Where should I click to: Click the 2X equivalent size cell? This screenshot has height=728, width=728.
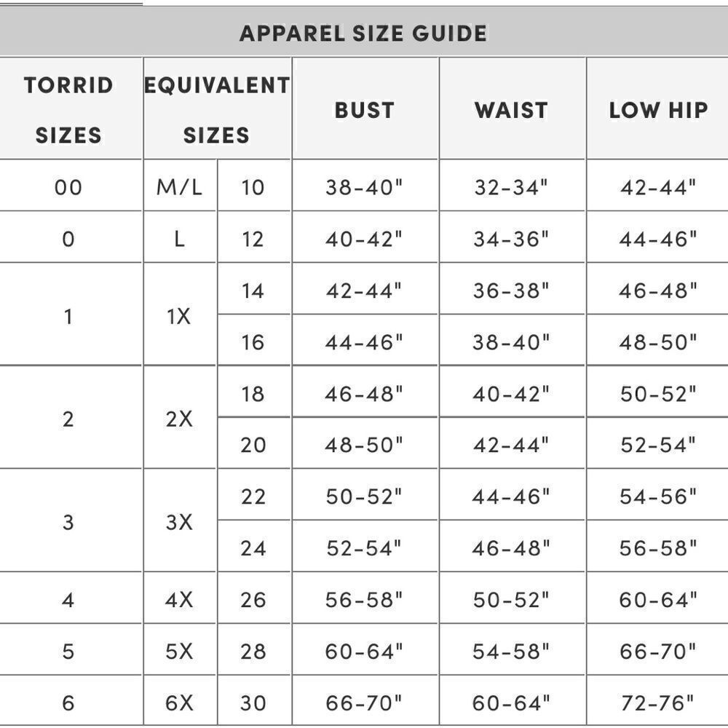pos(179,419)
